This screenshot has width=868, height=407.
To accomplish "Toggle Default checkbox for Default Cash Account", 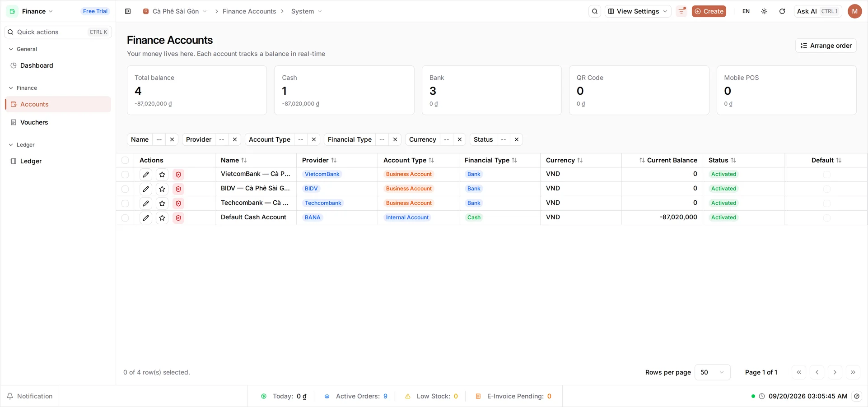I will [826, 218].
